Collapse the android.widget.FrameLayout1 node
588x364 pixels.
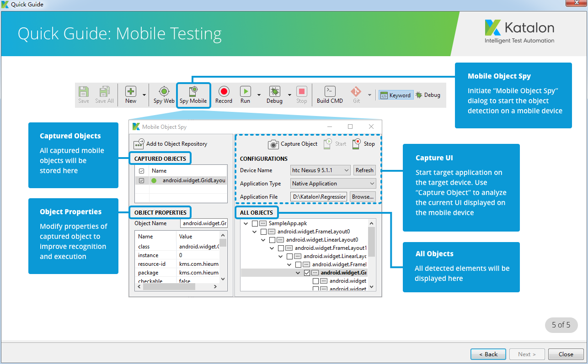(273, 248)
